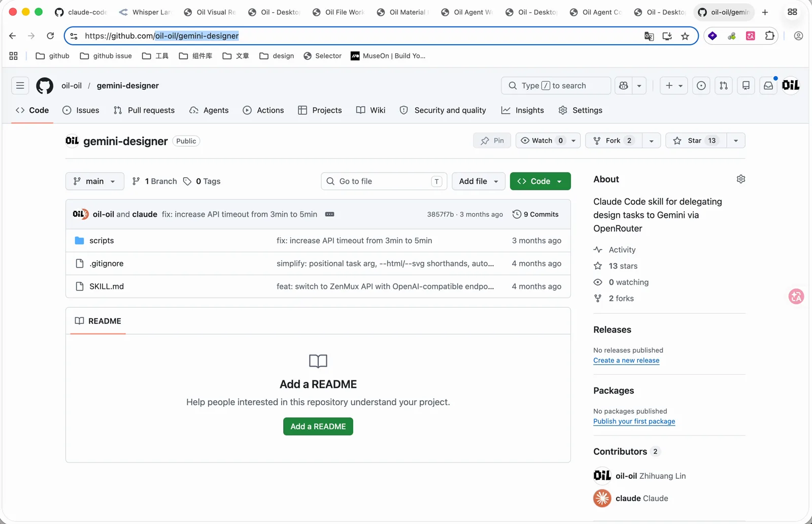
Task: Open the Activity link
Action: (622, 250)
